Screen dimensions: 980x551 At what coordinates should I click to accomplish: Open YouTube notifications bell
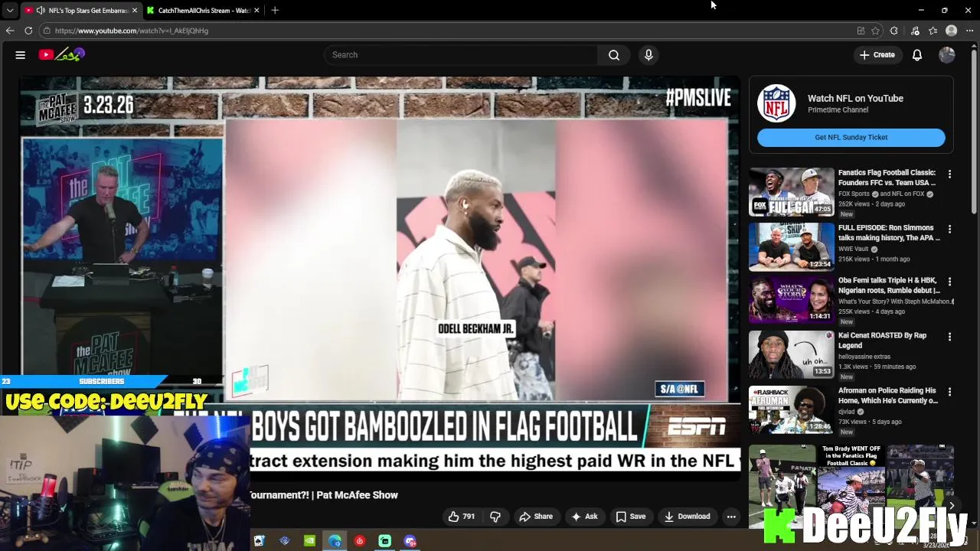point(917,55)
